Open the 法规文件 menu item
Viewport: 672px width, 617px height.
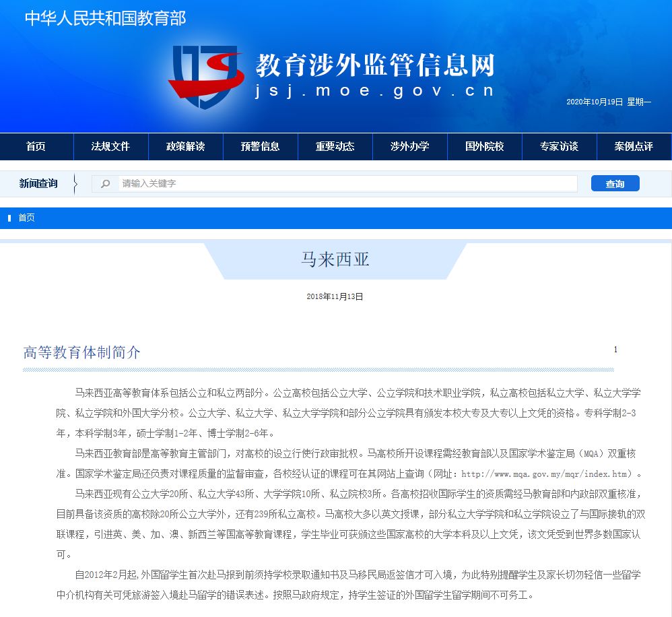tap(111, 147)
